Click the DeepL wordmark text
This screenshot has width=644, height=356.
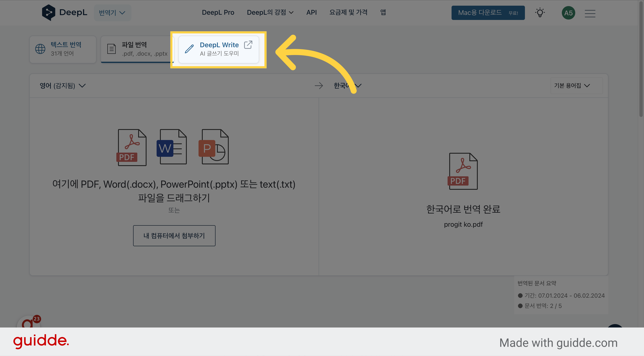pyautogui.click(x=73, y=12)
